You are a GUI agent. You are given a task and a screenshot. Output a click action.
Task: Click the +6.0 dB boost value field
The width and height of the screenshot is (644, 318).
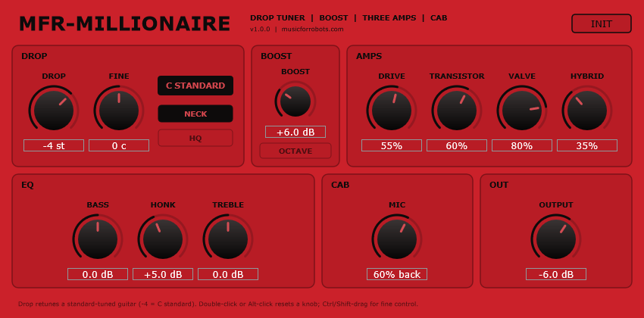(x=295, y=132)
